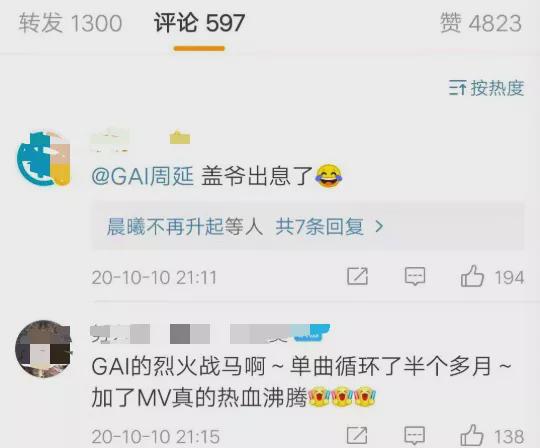The width and height of the screenshot is (540, 448).
Task: Tap the sort arrow icon beside 按热度
Action: (x=457, y=88)
